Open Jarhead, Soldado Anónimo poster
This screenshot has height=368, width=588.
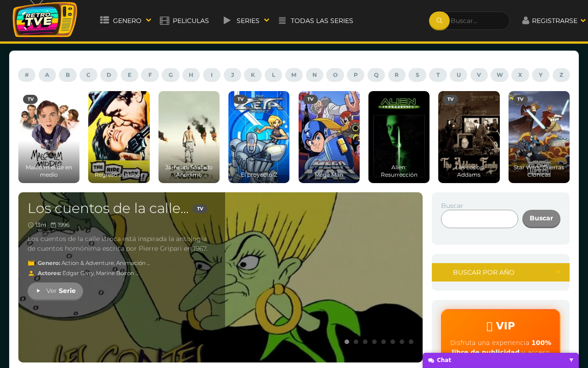[189, 137]
